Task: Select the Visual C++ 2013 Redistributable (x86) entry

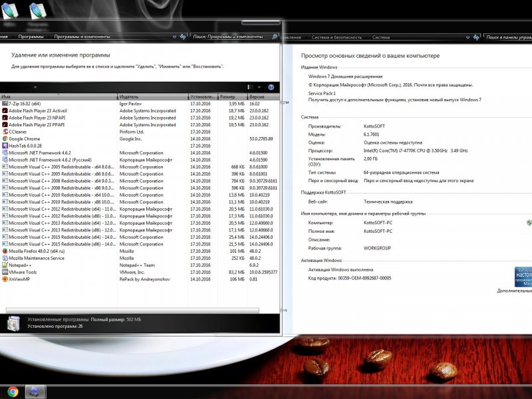Action: 62,230
